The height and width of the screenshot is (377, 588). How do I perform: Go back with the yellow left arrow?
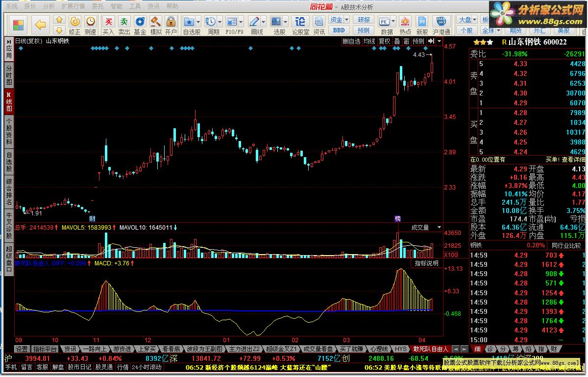pos(41,25)
